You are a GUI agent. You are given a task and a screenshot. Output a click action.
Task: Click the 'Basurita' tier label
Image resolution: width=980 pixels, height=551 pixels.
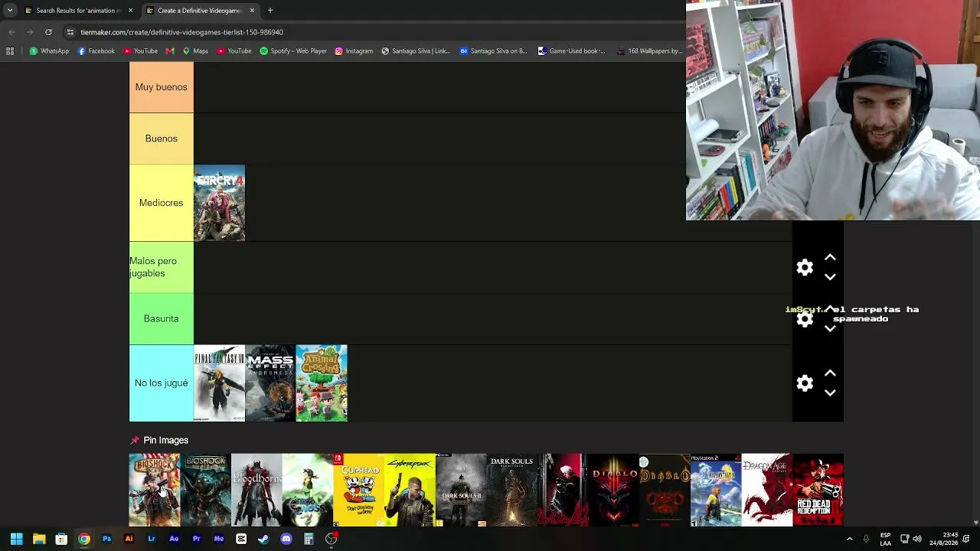coord(161,318)
